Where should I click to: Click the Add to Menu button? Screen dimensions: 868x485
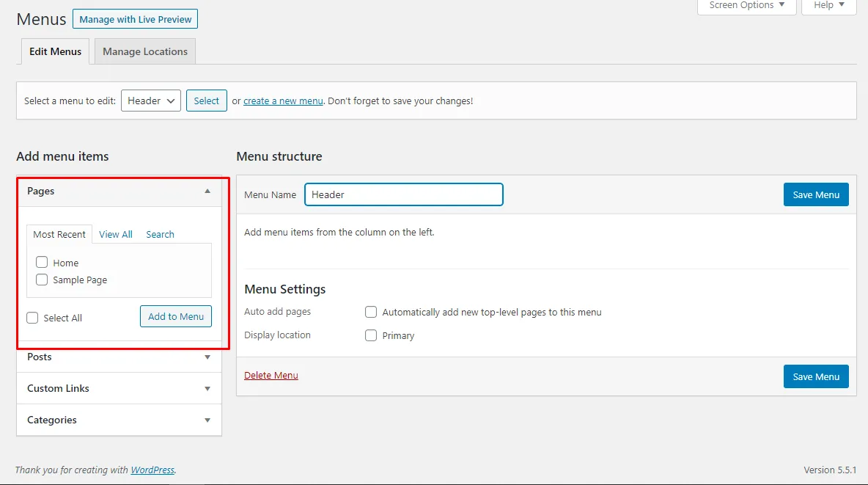point(176,316)
